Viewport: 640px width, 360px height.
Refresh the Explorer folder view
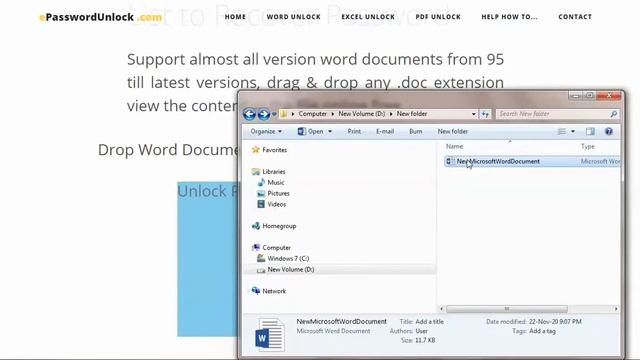point(485,114)
